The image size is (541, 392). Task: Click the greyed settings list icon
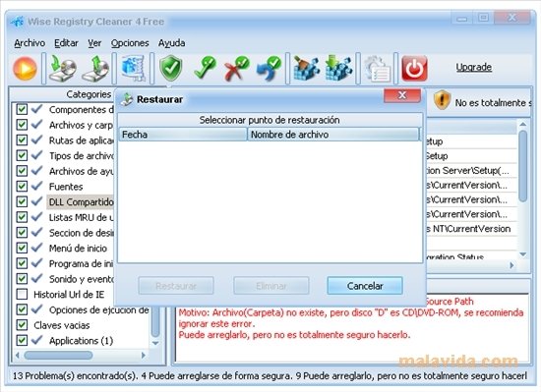pos(377,69)
